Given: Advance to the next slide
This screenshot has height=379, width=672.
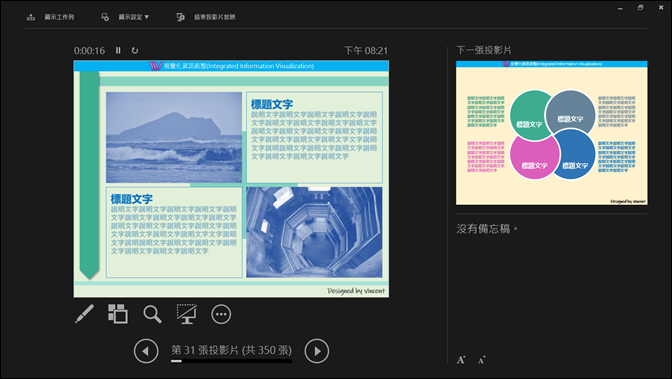Looking at the screenshot, I should click(x=317, y=351).
